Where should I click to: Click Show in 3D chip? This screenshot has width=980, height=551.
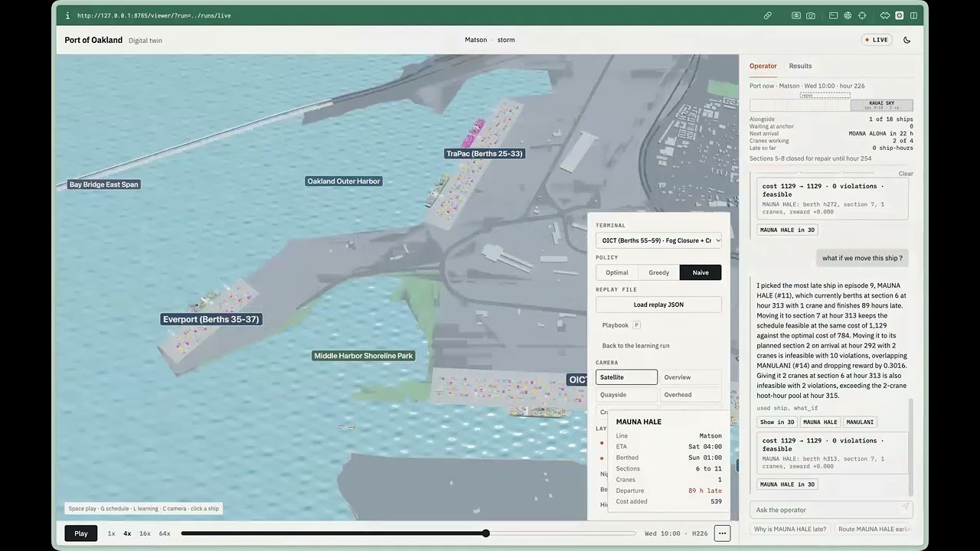[777, 422]
